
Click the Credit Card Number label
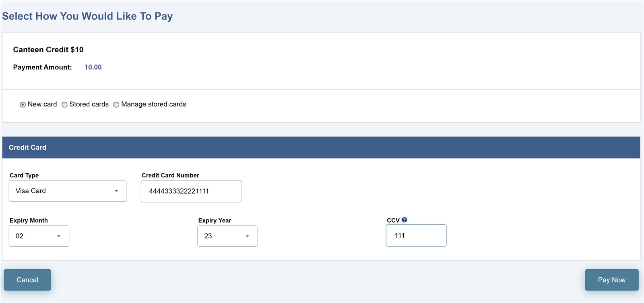click(170, 175)
